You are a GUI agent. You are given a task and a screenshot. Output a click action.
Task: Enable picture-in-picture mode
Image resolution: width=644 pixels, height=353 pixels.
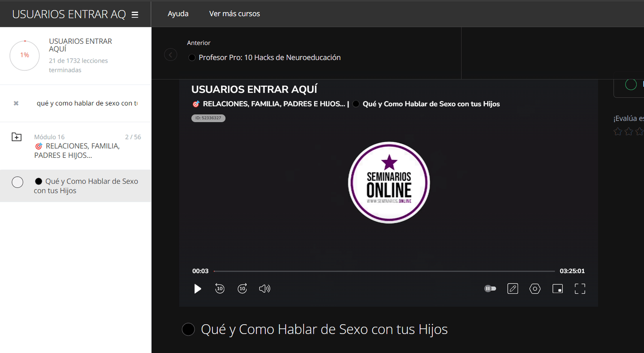point(557,289)
